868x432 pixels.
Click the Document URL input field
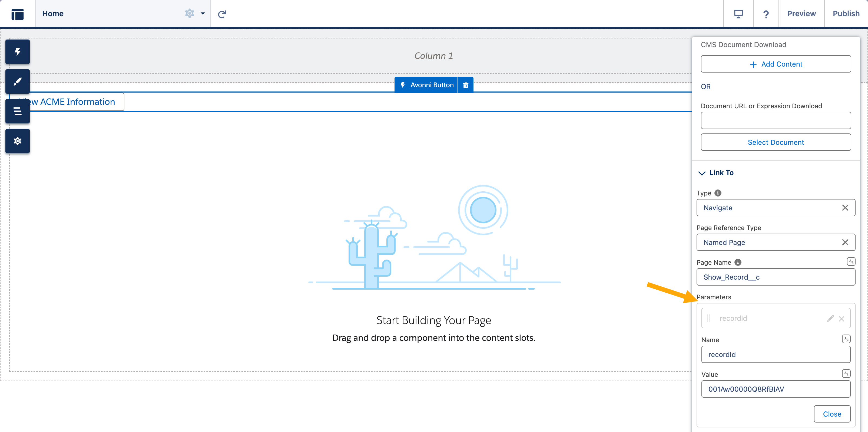[775, 120]
